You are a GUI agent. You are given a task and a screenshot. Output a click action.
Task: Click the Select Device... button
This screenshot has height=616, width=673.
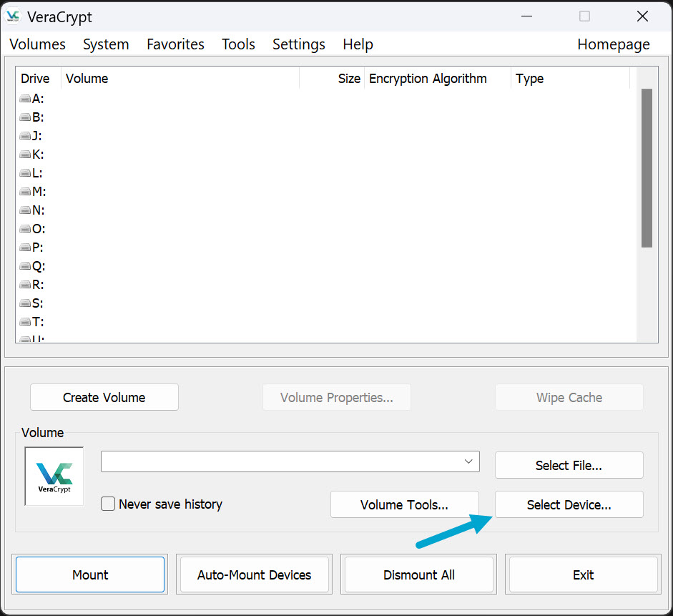(x=569, y=504)
